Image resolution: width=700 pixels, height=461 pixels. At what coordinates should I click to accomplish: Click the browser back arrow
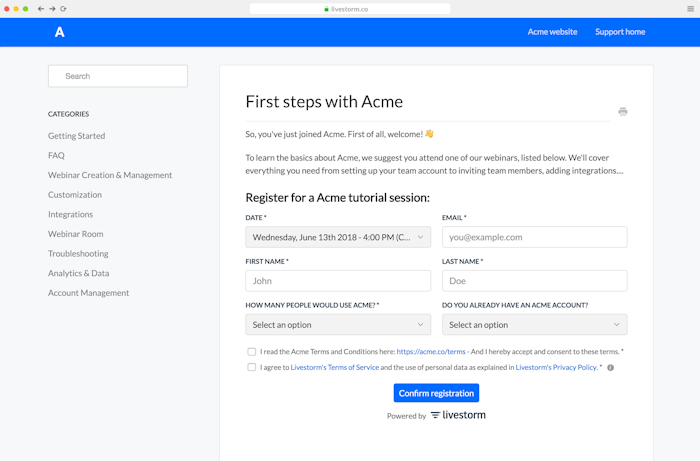click(x=40, y=8)
